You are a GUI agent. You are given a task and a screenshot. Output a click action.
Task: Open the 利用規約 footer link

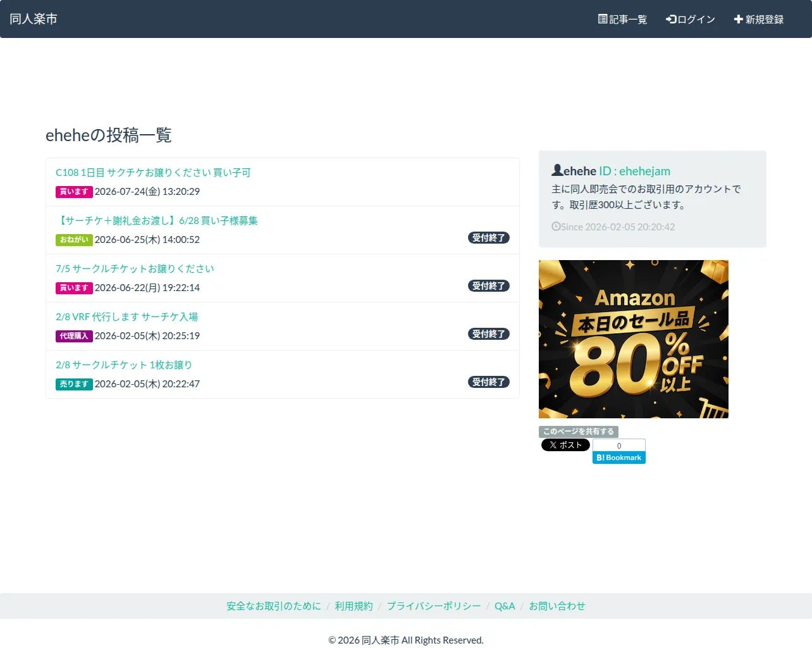tap(354, 606)
